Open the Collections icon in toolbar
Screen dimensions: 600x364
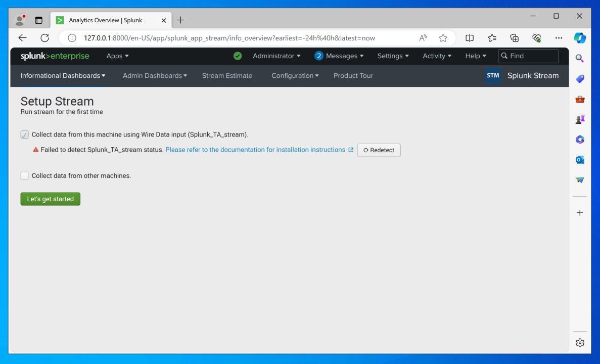[514, 38]
